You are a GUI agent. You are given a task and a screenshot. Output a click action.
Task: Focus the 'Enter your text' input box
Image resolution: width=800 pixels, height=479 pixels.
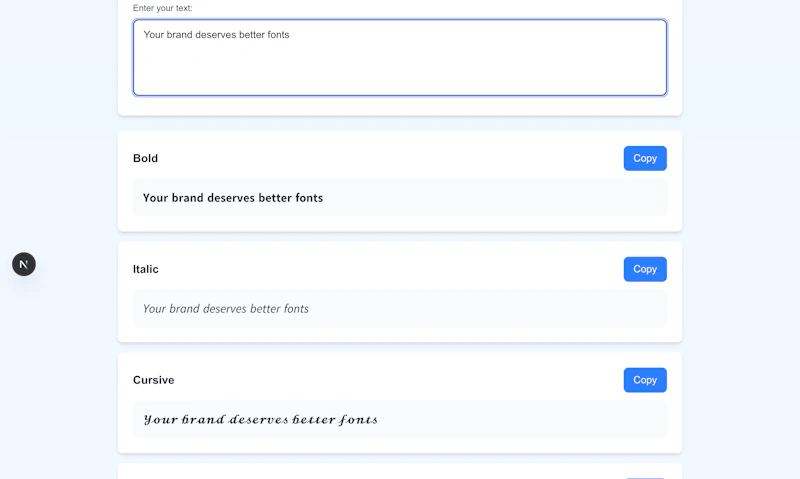(x=400, y=58)
